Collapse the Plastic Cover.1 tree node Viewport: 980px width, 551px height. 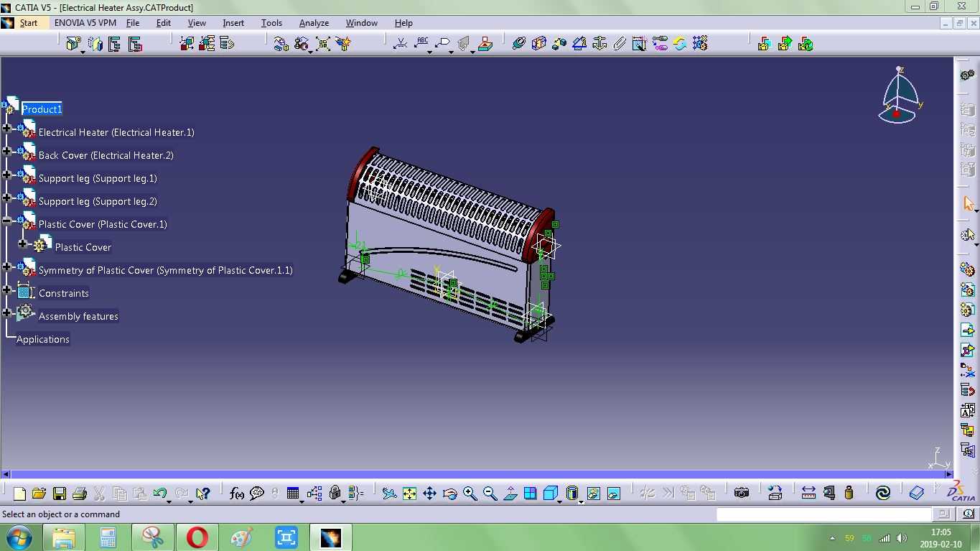tap(7, 221)
